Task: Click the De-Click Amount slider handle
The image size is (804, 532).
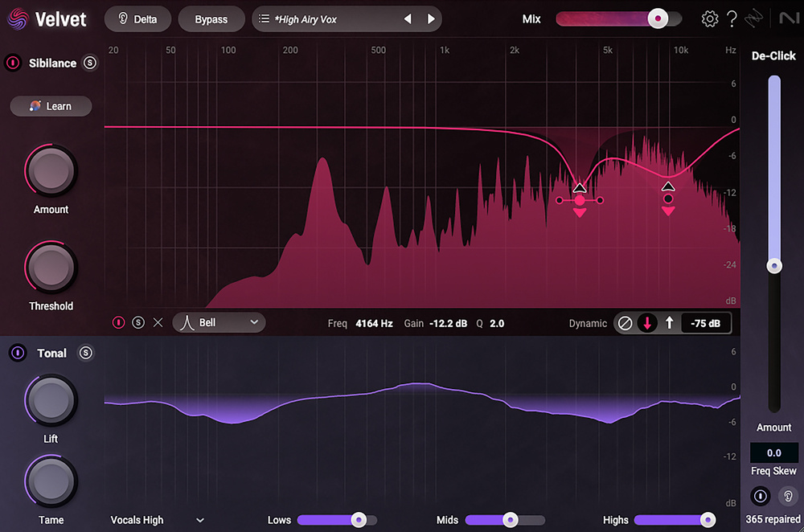Action: click(x=774, y=266)
